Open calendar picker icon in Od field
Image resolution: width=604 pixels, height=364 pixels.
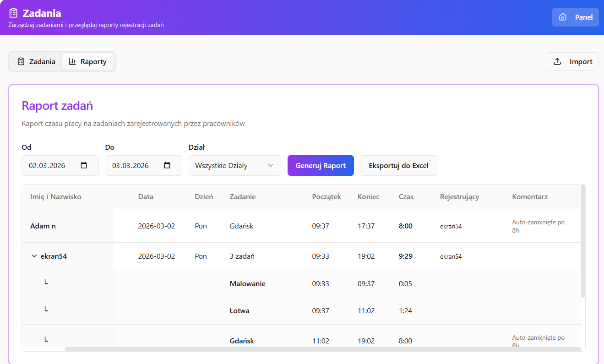(x=84, y=165)
